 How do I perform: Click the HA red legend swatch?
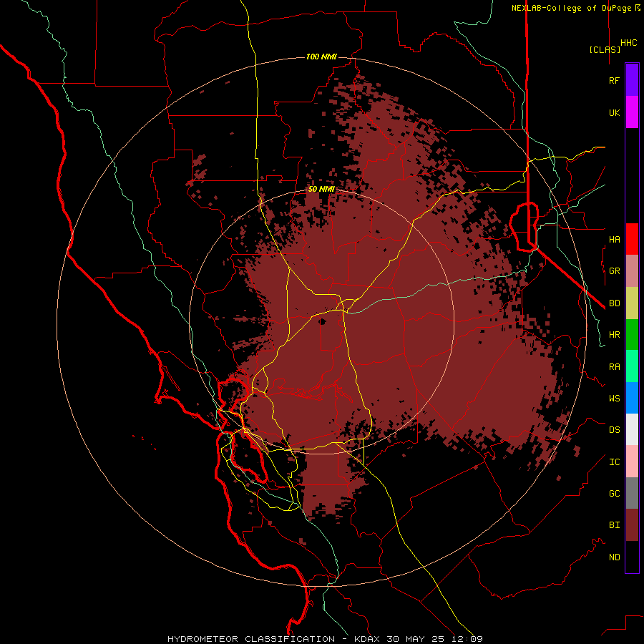632,239
